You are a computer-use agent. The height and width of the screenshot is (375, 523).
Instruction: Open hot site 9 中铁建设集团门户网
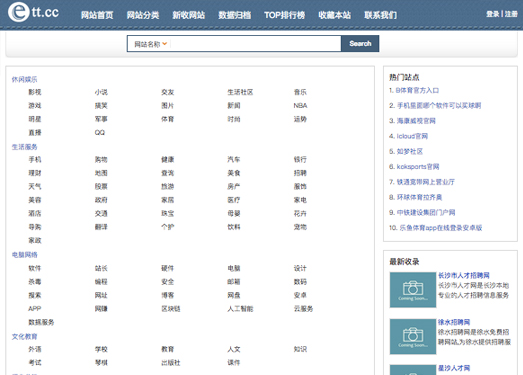pyautogui.click(x=426, y=213)
